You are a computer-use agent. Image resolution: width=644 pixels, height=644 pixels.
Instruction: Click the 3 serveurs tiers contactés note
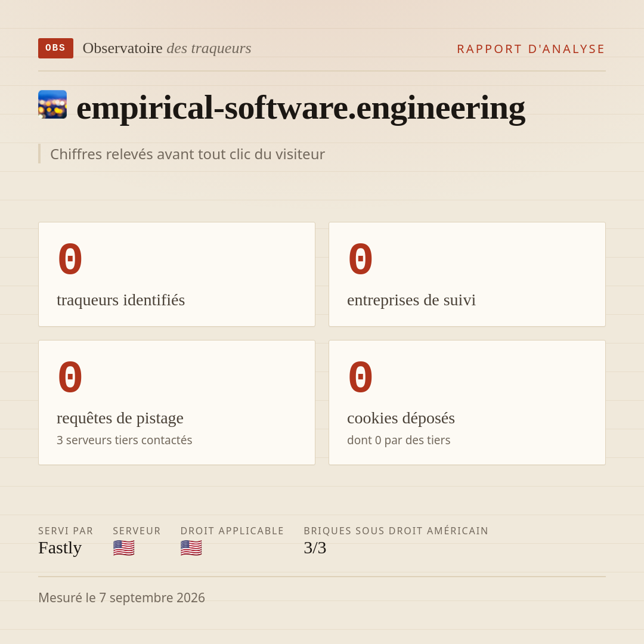(x=125, y=440)
